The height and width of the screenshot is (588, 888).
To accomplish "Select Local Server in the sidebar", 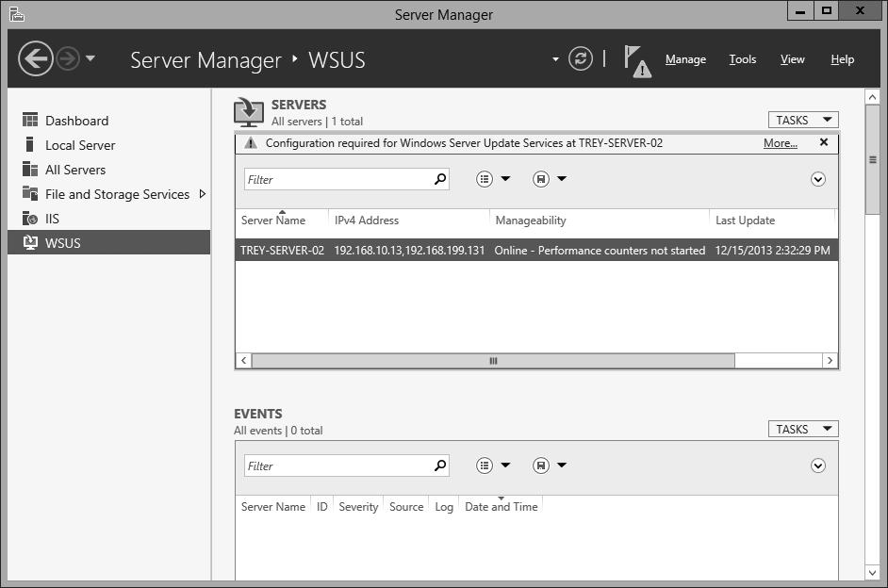I will [108, 145].
